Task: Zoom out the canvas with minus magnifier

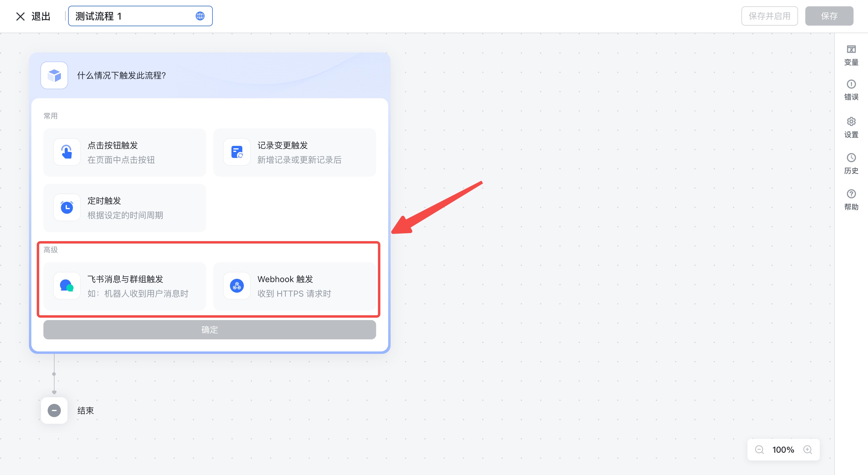Action: pos(759,450)
